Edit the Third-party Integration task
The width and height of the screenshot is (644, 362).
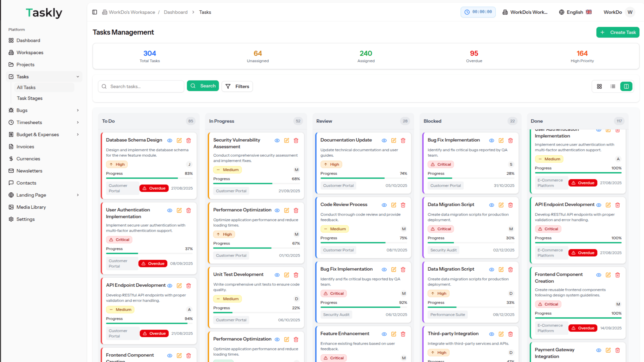[501, 334]
